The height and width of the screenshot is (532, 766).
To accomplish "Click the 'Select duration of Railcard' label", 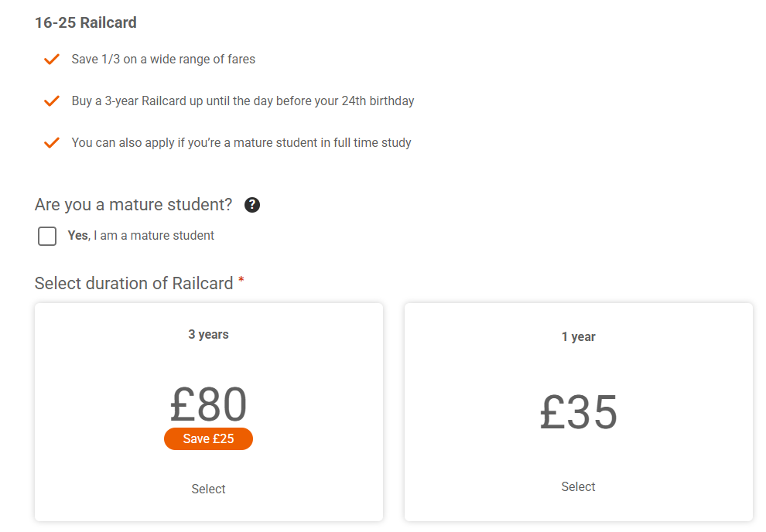I will pos(134,284).
